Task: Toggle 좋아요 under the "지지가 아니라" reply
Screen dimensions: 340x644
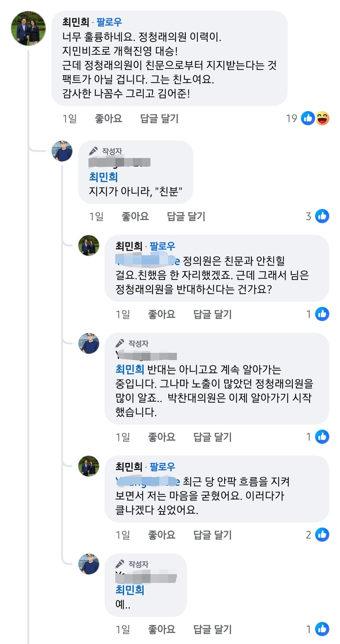Action: click(135, 217)
